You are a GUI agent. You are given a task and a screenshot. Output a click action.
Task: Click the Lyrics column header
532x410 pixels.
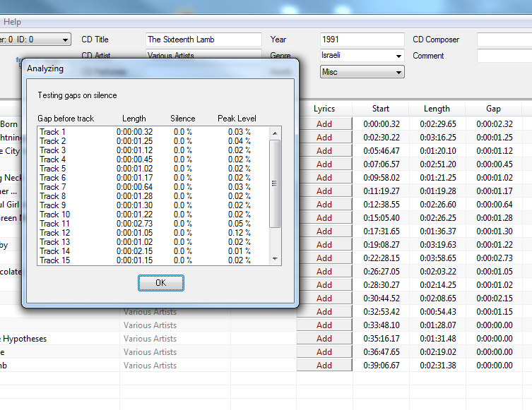pyautogui.click(x=324, y=109)
